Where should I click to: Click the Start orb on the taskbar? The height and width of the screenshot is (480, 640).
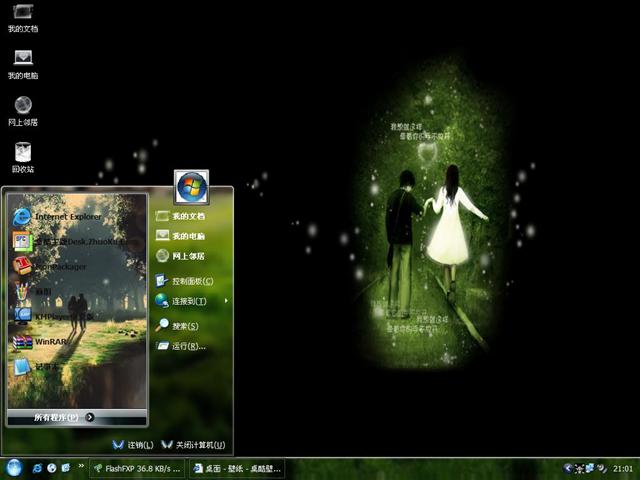point(14,468)
